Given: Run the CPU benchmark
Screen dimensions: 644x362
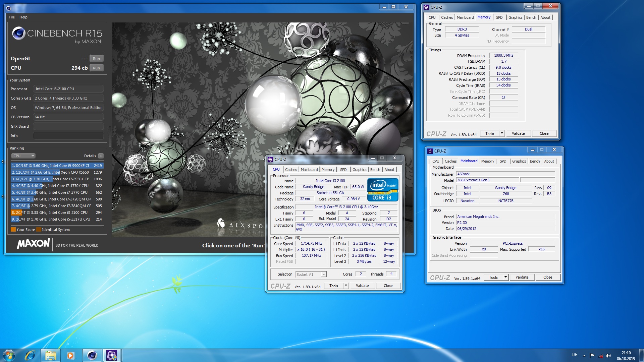Looking at the screenshot, I should pos(97,68).
